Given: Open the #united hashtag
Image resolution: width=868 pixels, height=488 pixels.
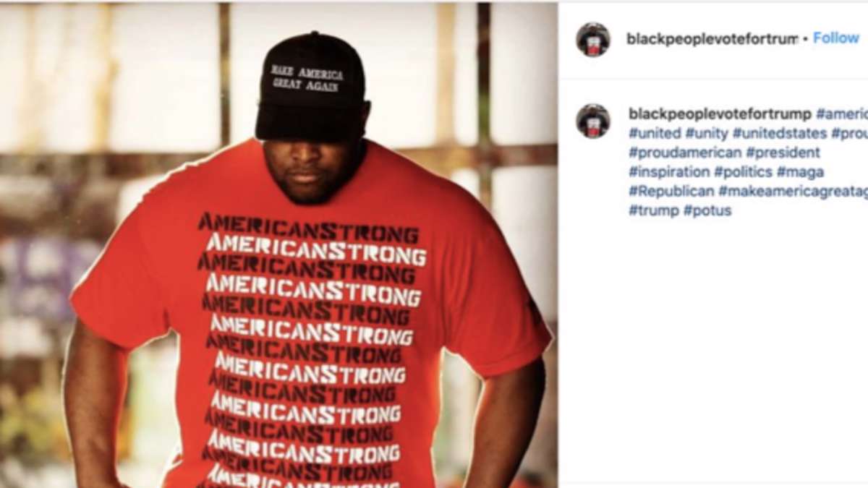Looking at the screenshot, I should [655, 133].
